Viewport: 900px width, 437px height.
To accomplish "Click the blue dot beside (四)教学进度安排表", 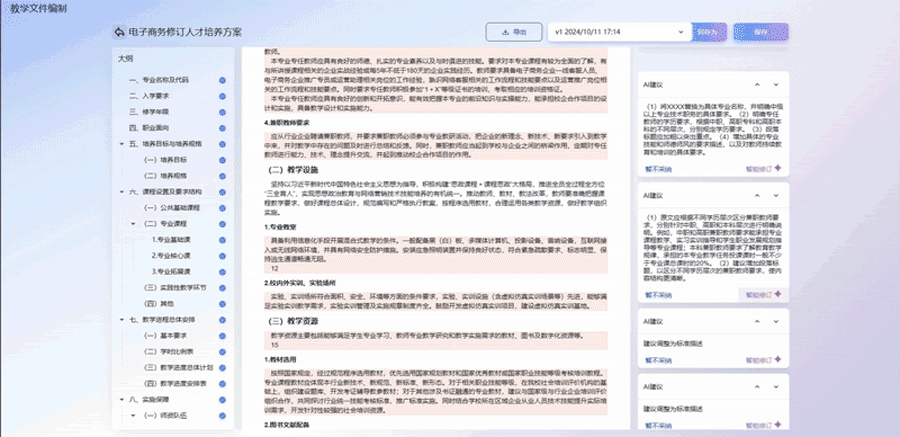I will (222, 384).
